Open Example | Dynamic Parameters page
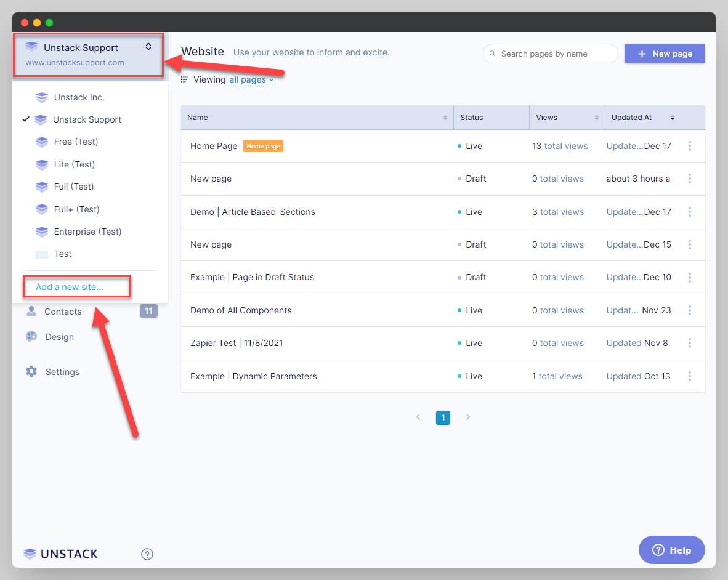Viewport: 728px width, 580px height. pyautogui.click(x=254, y=376)
